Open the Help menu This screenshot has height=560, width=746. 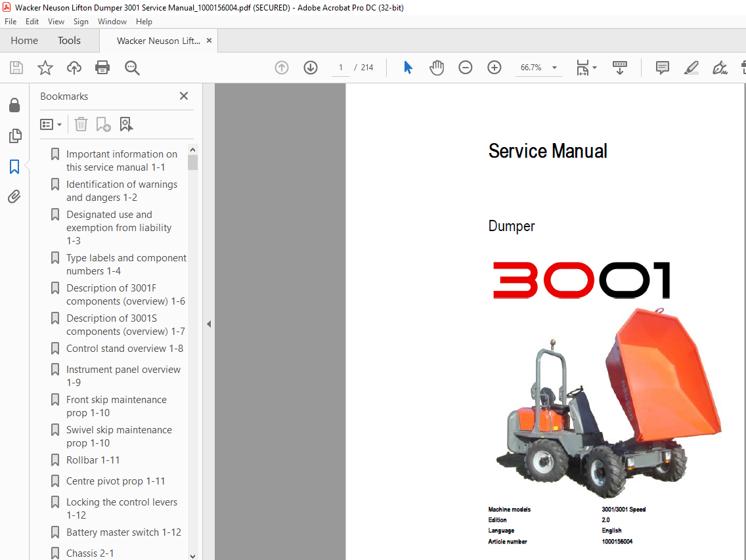[144, 22]
